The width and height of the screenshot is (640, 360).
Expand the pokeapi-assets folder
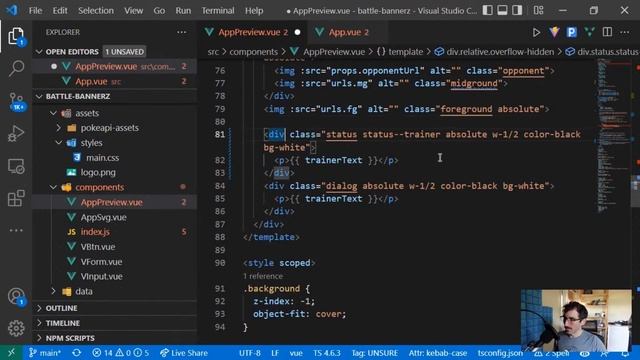[x=59, y=128]
